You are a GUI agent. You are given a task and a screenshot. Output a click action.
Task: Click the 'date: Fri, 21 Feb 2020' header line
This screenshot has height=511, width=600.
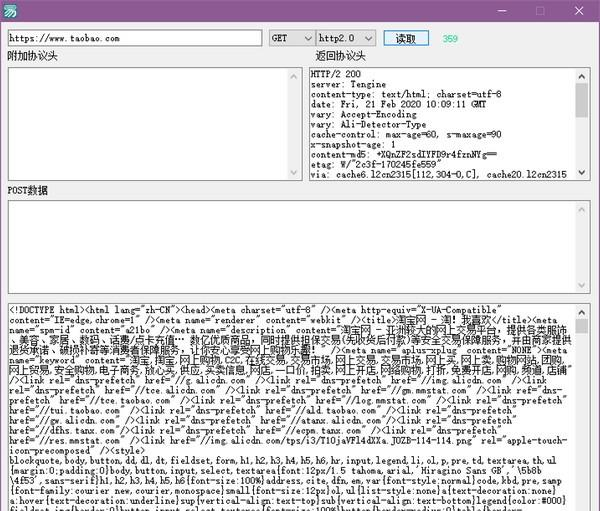(398, 104)
